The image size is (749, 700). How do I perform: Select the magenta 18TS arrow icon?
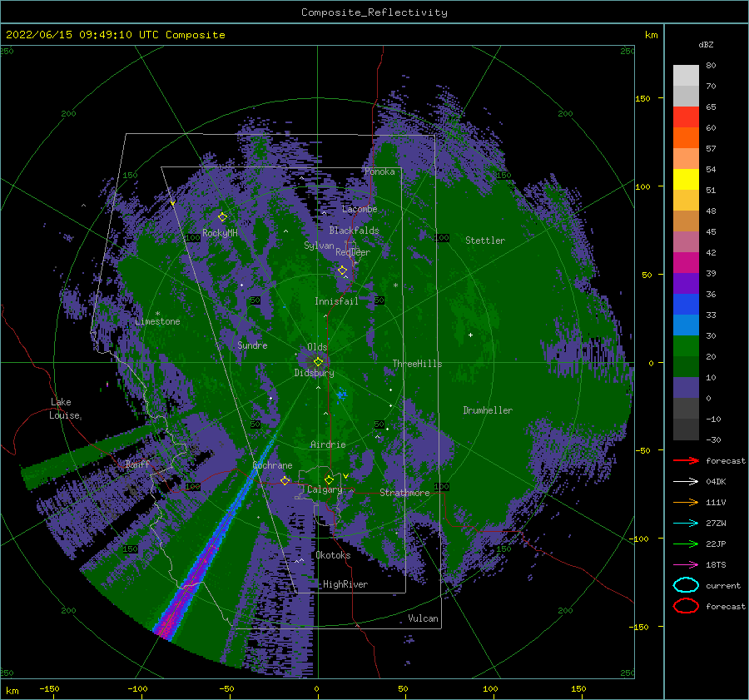click(x=686, y=565)
